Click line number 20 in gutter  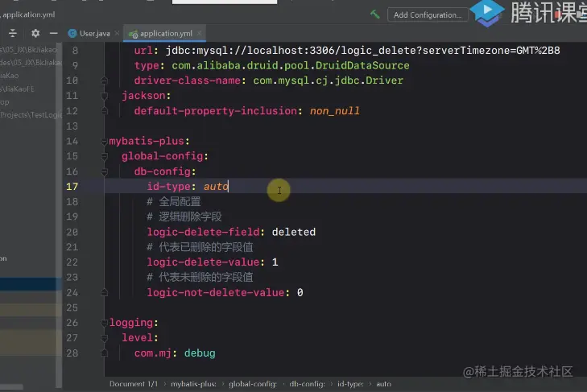click(72, 232)
